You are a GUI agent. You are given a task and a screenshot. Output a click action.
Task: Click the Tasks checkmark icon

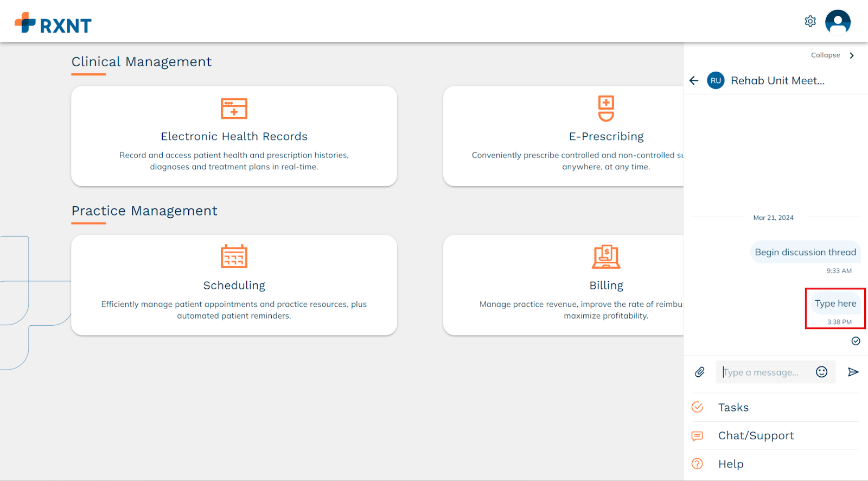pyautogui.click(x=698, y=407)
